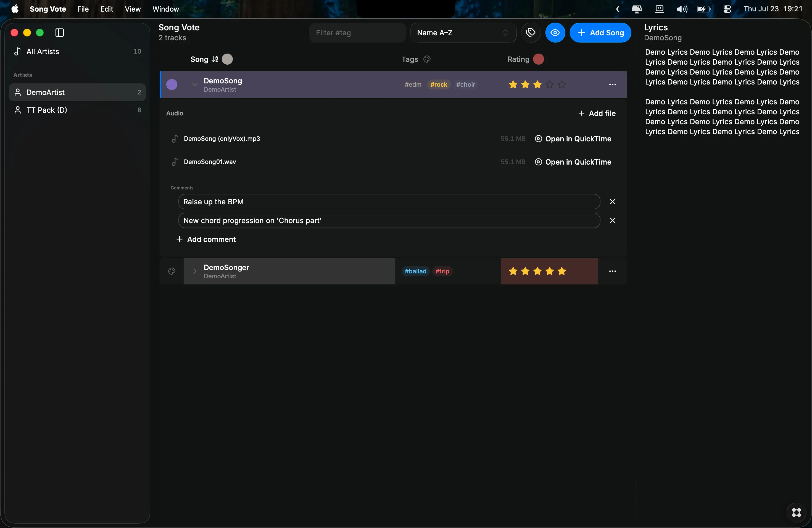Set DemoSonger rating to three stars
The width and height of the screenshot is (812, 528).
click(537, 271)
